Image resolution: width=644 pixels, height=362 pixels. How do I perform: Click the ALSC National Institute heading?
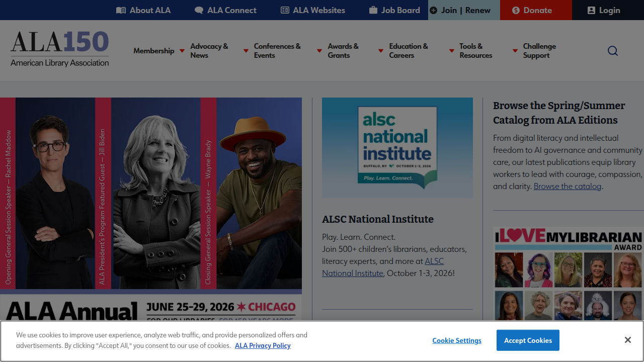pyautogui.click(x=378, y=219)
